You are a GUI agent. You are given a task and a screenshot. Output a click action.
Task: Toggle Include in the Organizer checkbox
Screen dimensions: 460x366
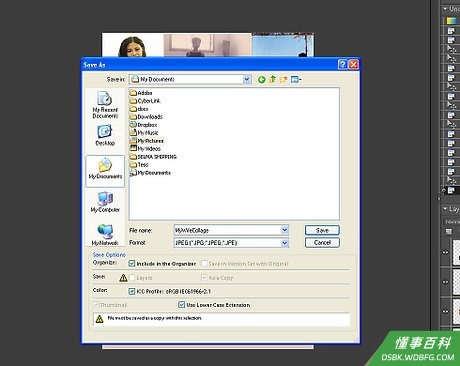132,263
